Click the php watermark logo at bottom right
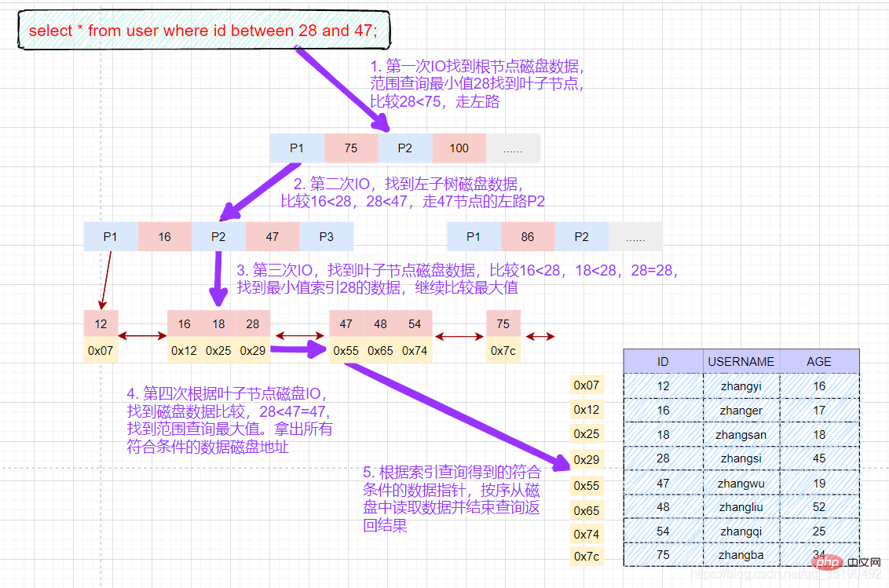Image resolution: width=889 pixels, height=588 pixels. point(827,562)
